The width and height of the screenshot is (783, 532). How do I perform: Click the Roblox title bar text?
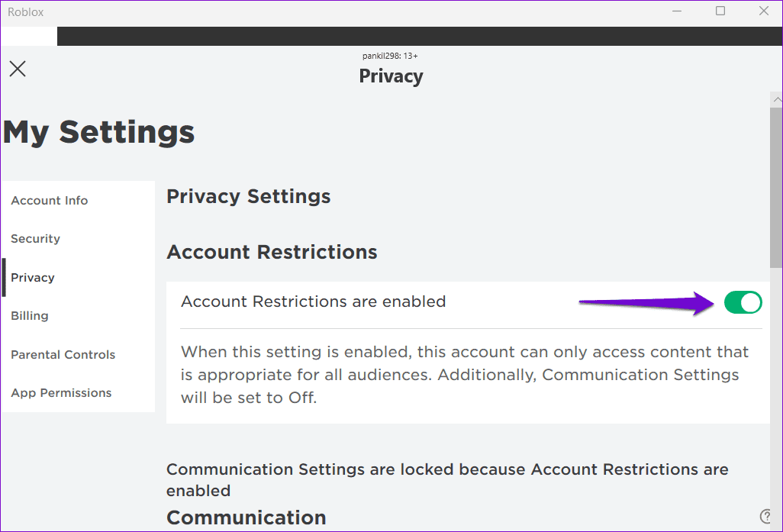click(26, 11)
